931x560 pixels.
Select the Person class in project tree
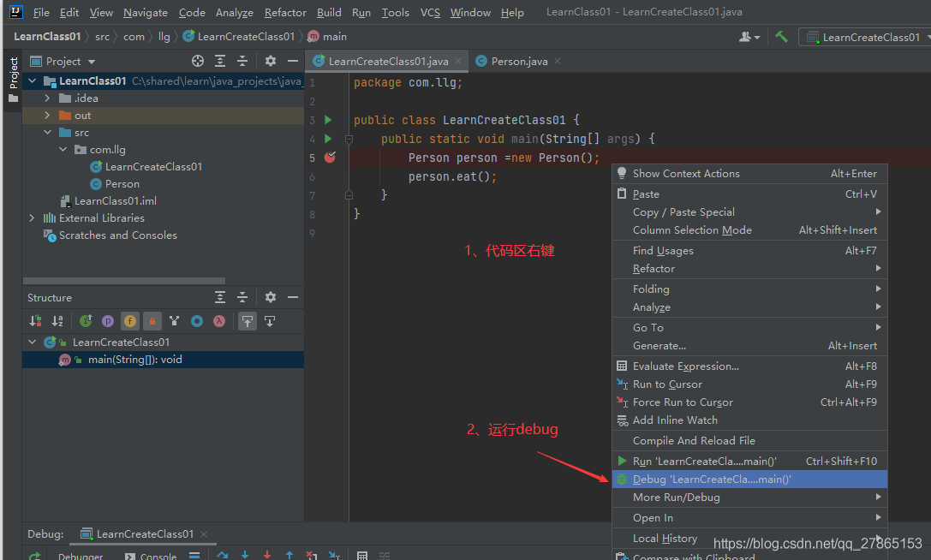pos(122,184)
